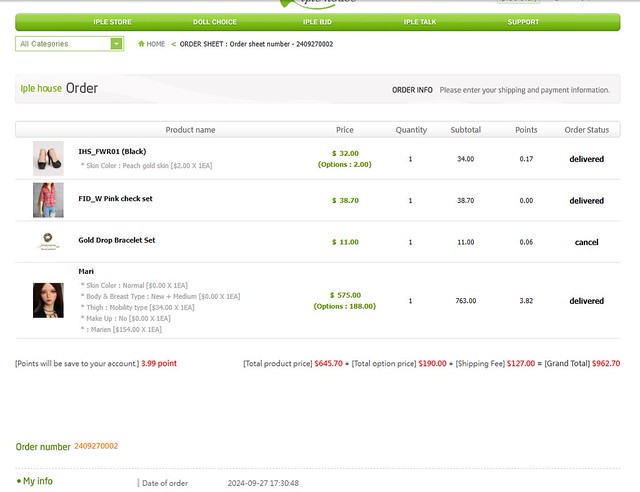Open the IPLE TALK menu
Screen dimensions: 640x492
420,22
